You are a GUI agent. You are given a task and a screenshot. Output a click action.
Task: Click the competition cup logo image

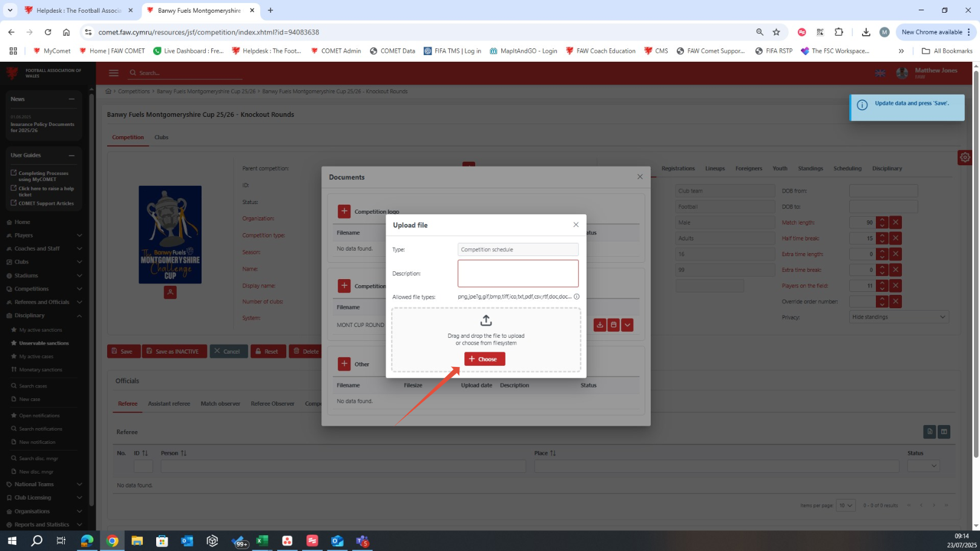pyautogui.click(x=170, y=234)
